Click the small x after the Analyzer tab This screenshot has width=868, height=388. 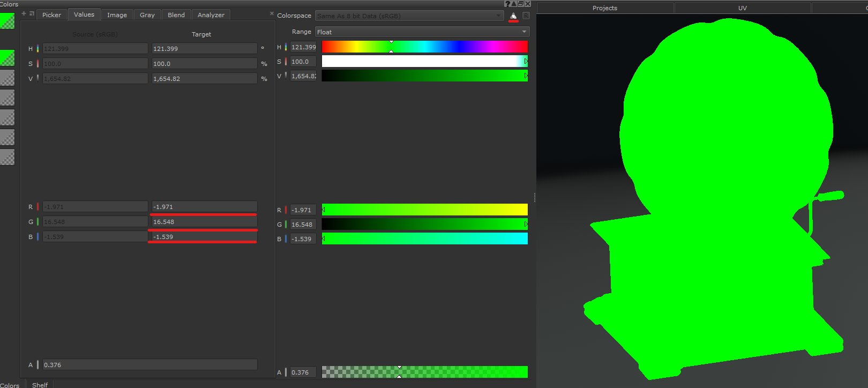(272, 14)
